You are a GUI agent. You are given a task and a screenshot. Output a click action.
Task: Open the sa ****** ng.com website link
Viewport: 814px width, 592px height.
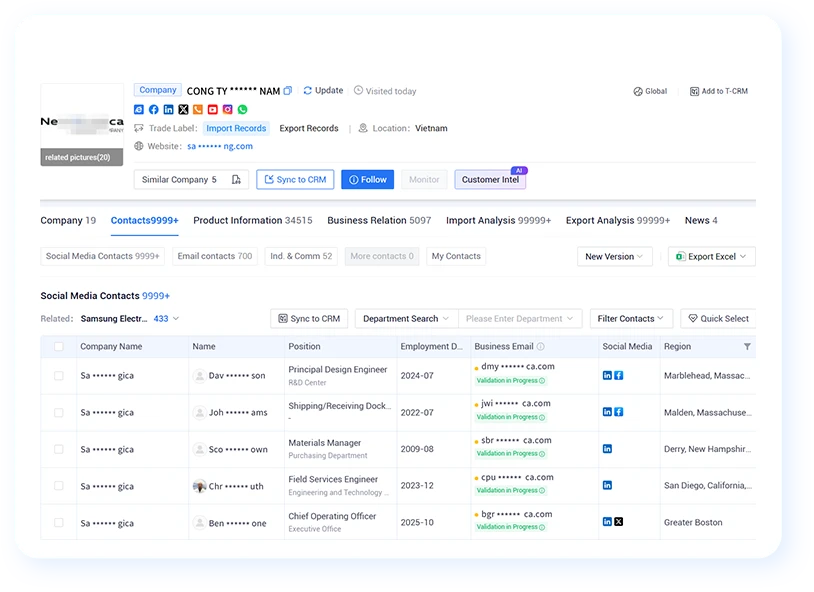(x=220, y=146)
